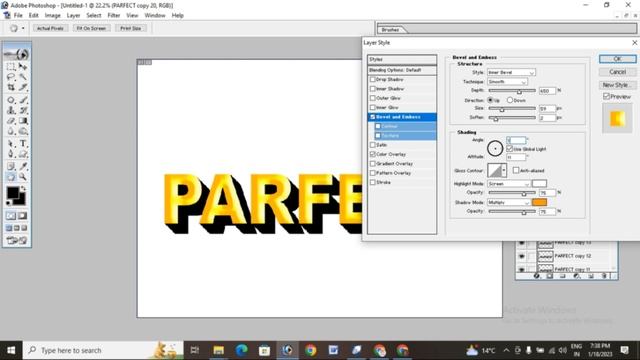Select the Blur tool

pyautogui.click(x=11, y=131)
